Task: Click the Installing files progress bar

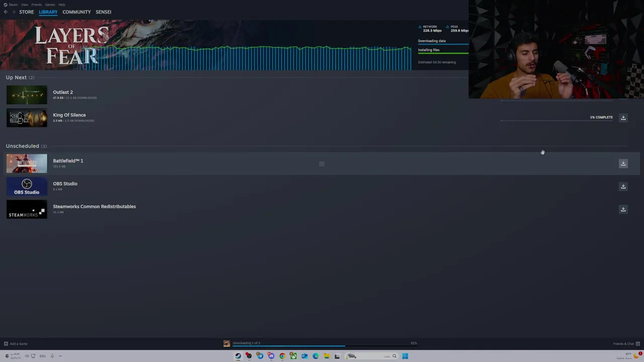Action: tap(443, 53)
